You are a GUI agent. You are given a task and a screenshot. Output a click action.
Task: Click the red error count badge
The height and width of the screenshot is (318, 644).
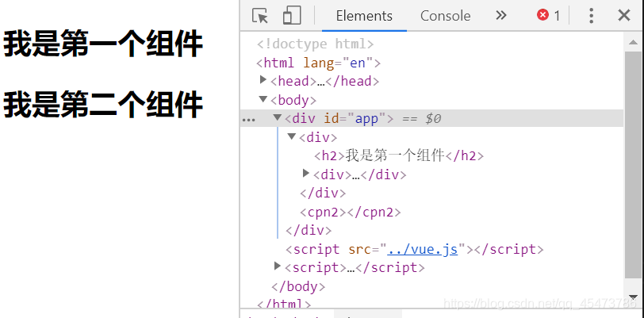[548, 16]
